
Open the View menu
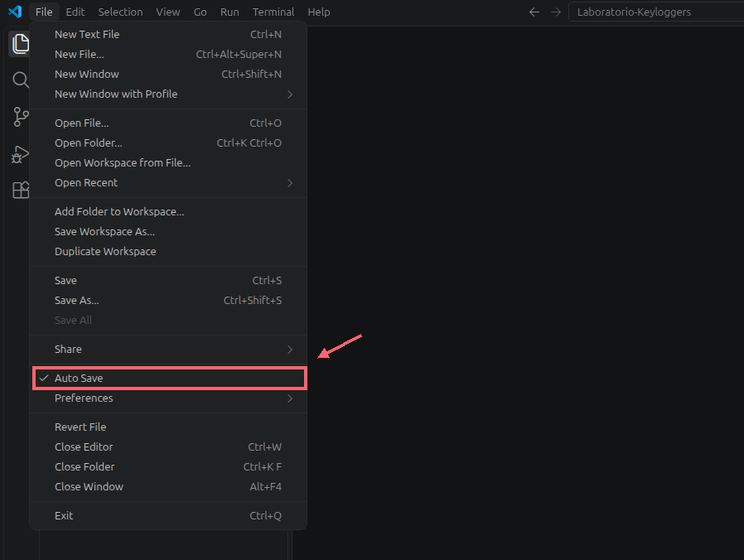point(168,12)
